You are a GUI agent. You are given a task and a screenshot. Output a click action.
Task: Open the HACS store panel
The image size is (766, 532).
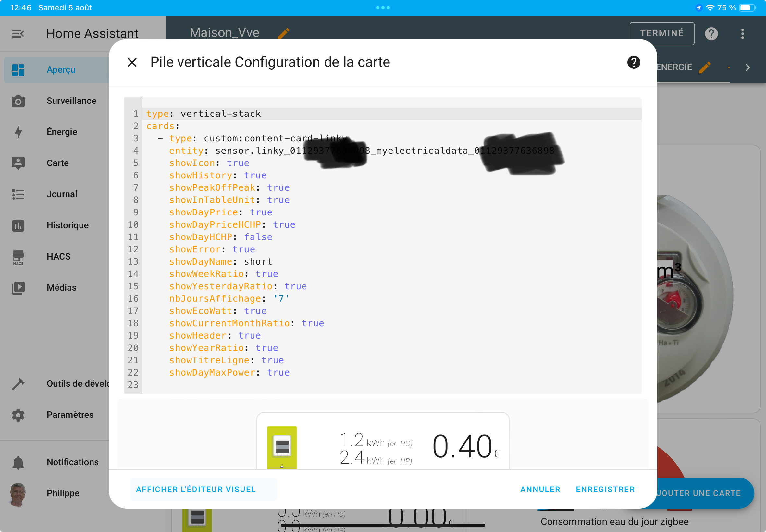(18, 257)
